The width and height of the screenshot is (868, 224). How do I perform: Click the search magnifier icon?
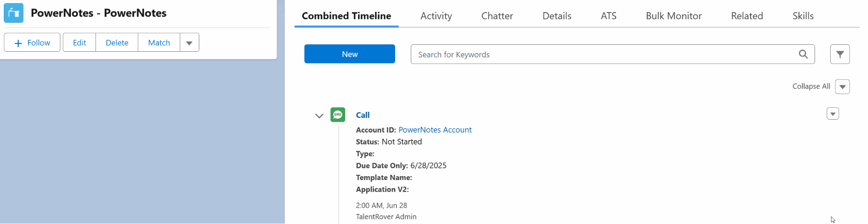(x=803, y=54)
